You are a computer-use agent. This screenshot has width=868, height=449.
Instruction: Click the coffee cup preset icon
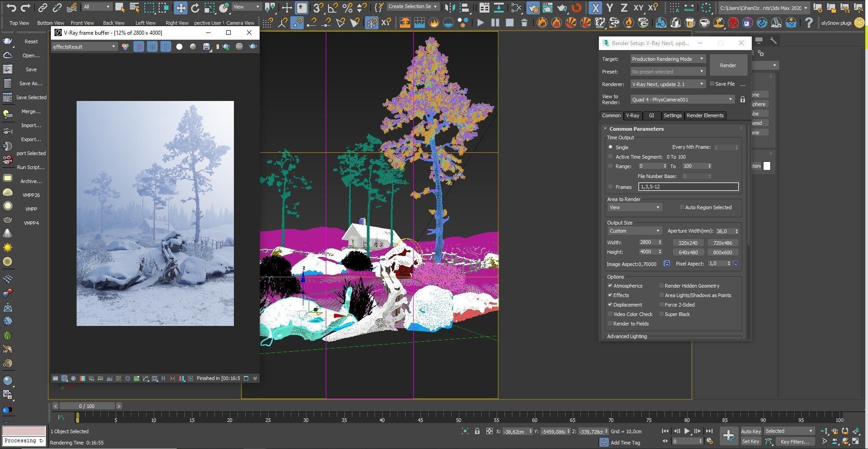(x=704, y=23)
